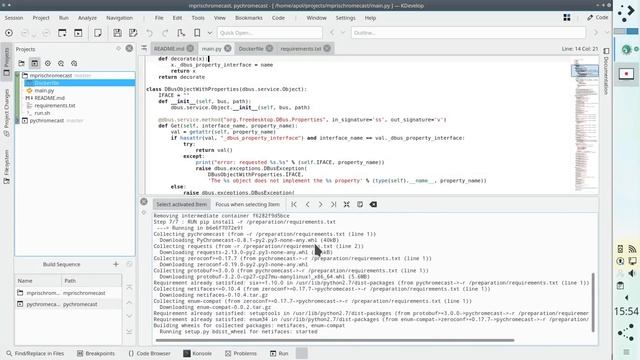640x360 pixels.
Task: Toggle Focus when selecting item option
Action: (247, 204)
